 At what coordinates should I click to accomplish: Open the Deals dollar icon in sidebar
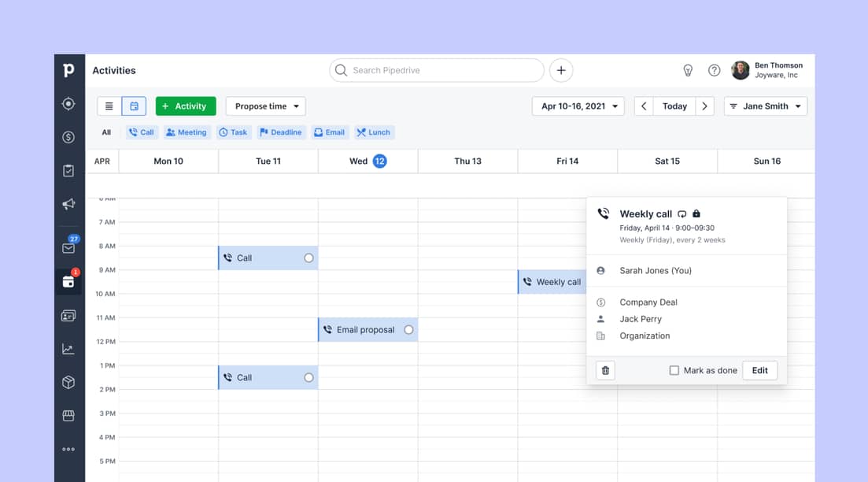[x=68, y=137]
